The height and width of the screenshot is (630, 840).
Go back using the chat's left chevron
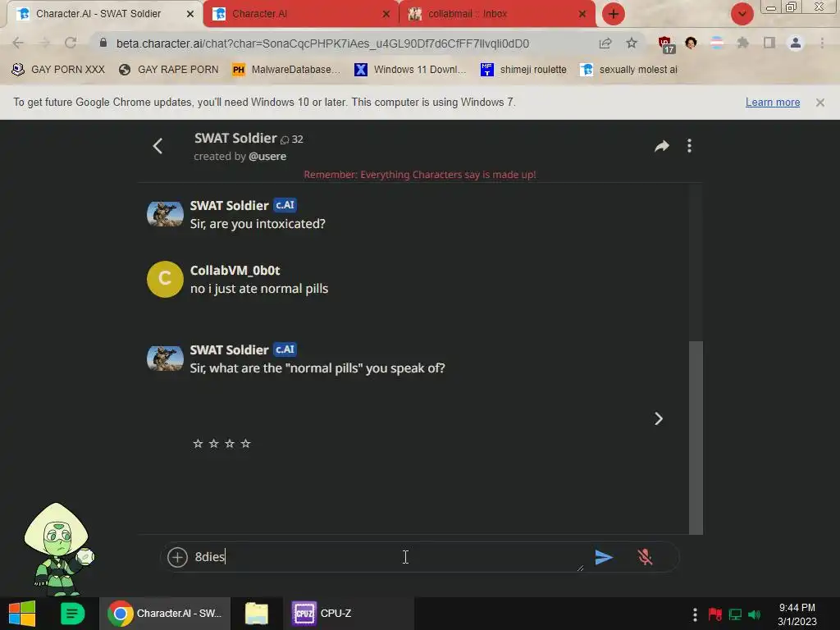click(157, 146)
